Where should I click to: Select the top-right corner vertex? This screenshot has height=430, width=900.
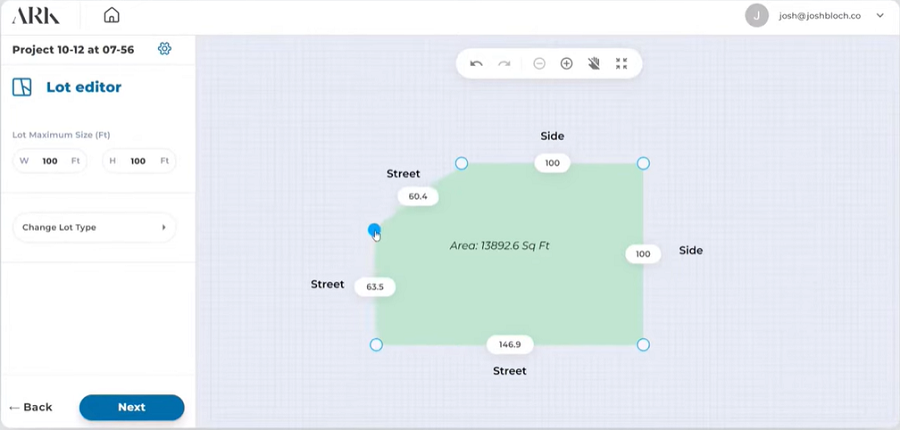coord(643,164)
